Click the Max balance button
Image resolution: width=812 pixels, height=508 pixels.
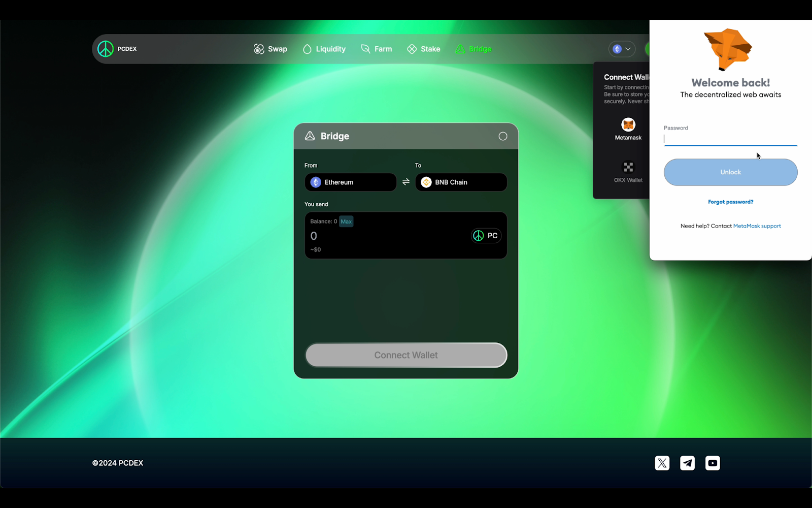click(346, 221)
